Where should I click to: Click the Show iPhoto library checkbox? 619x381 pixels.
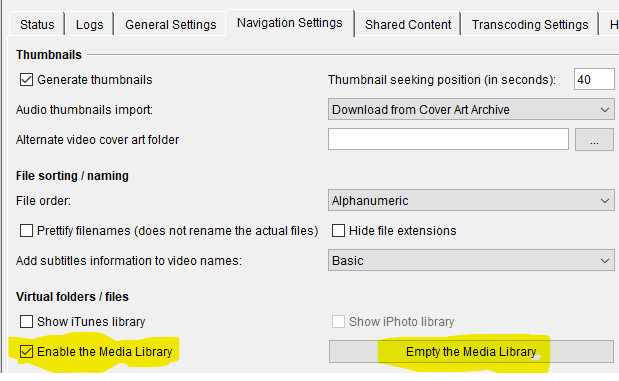(338, 321)
